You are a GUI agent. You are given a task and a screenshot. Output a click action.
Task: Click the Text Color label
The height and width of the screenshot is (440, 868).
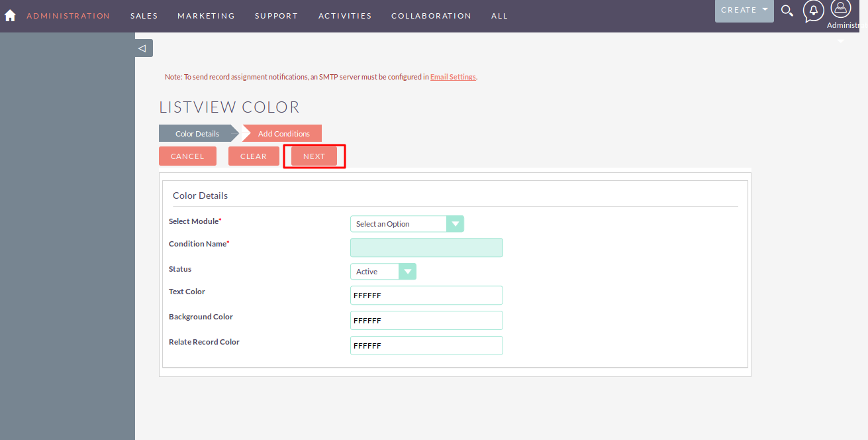(187, 292)
